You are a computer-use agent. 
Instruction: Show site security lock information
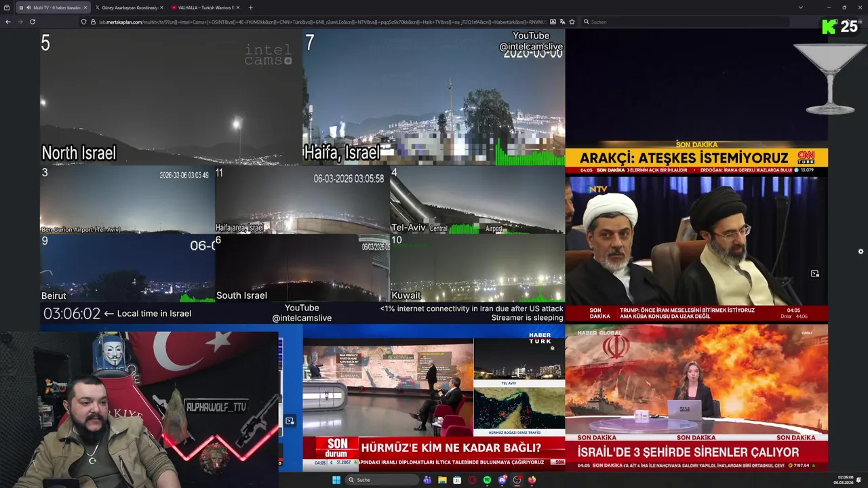(93, 22)
